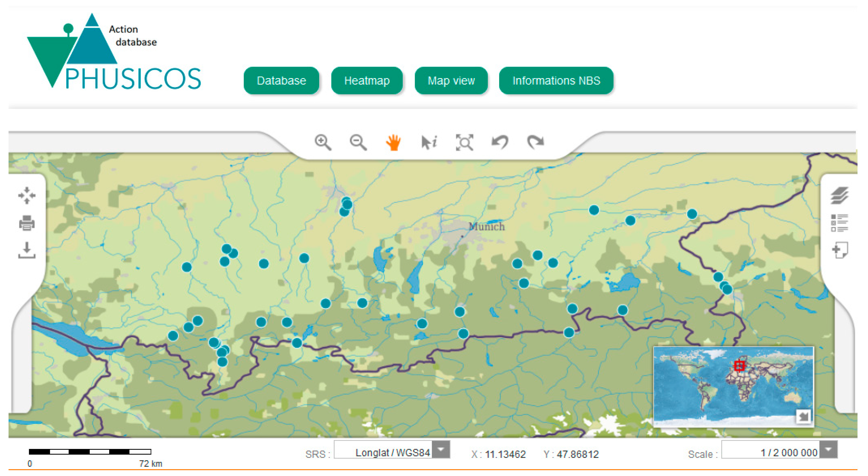Open the Database tab

coord(281,81)
